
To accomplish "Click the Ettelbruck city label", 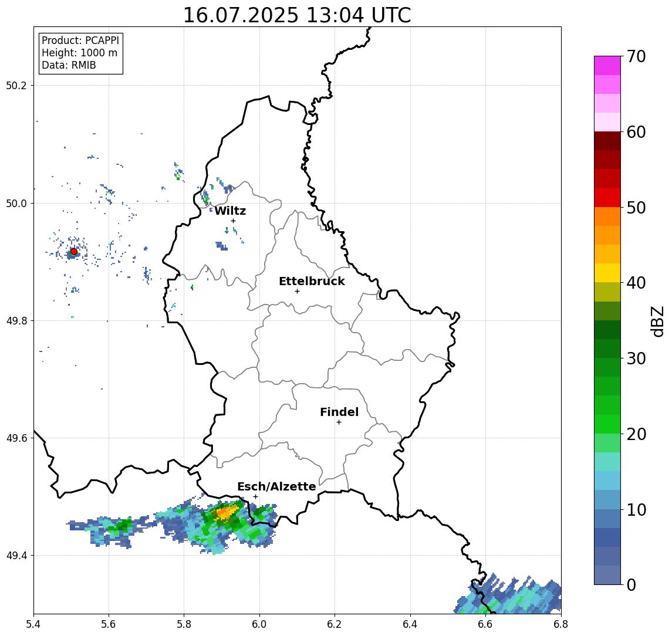I will [x=312, y=281].
